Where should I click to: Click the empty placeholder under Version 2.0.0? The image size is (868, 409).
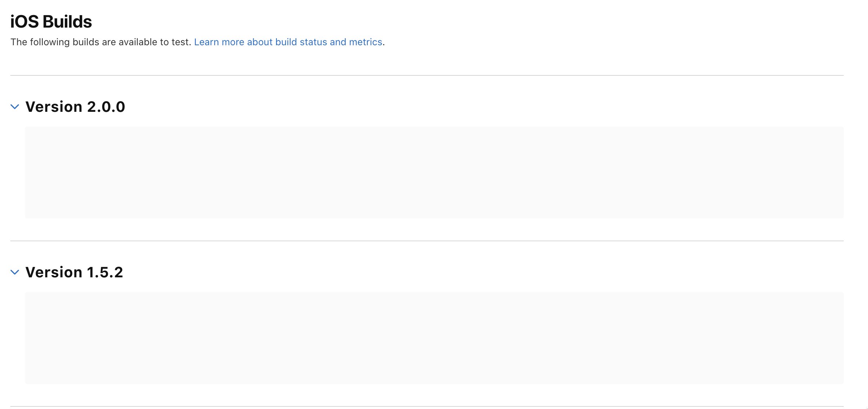coord(434,173)
